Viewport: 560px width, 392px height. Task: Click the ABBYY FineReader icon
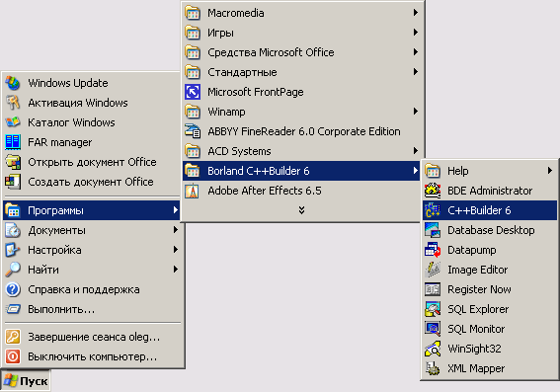(x=193, y=131)
